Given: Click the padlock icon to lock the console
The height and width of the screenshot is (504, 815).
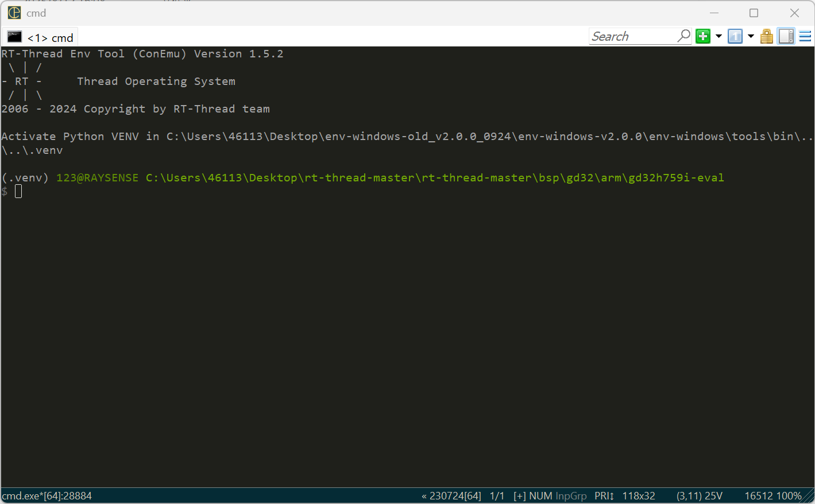Looking at the screenshot, I should 766,36.
